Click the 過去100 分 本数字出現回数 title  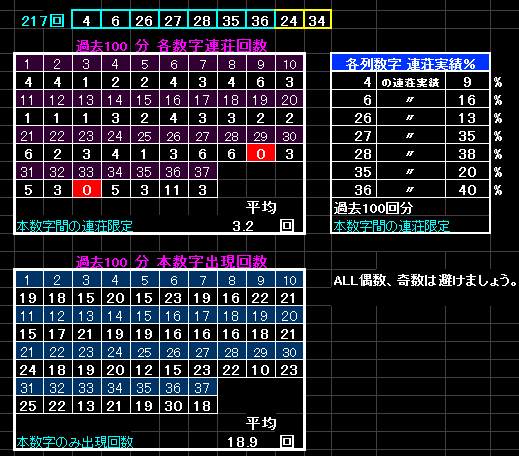coord(171,262)
